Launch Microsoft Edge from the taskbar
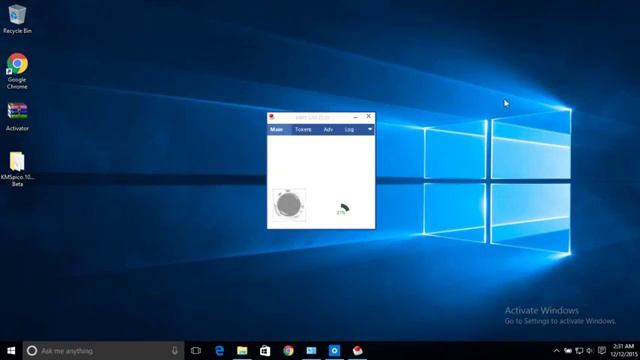 pos(220,351)
